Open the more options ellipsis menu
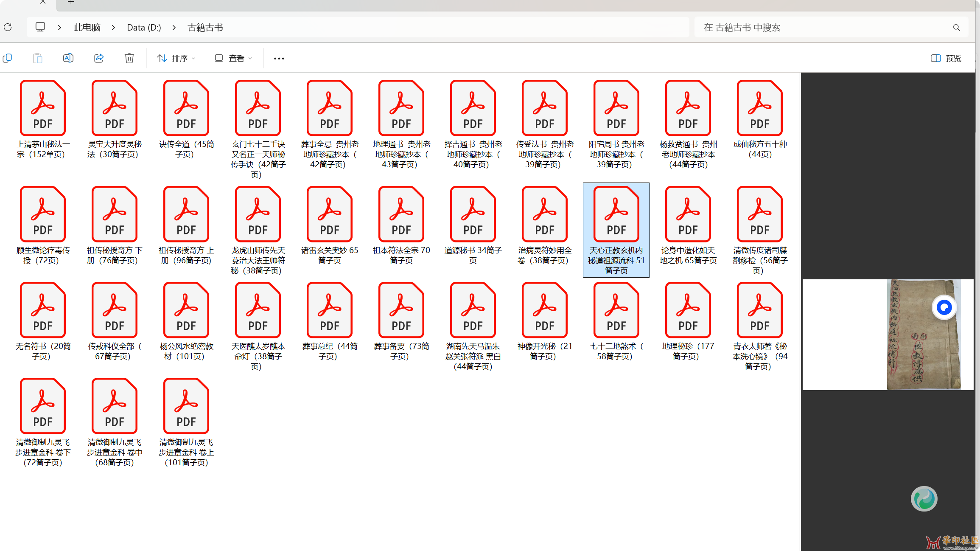Viewport: 980px width, 551px height. [x=279, y=58]
